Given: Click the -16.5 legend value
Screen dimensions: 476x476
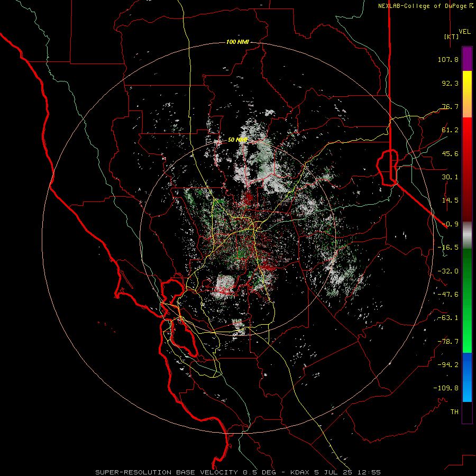Looking at the screenshot, I should (448, 248).
